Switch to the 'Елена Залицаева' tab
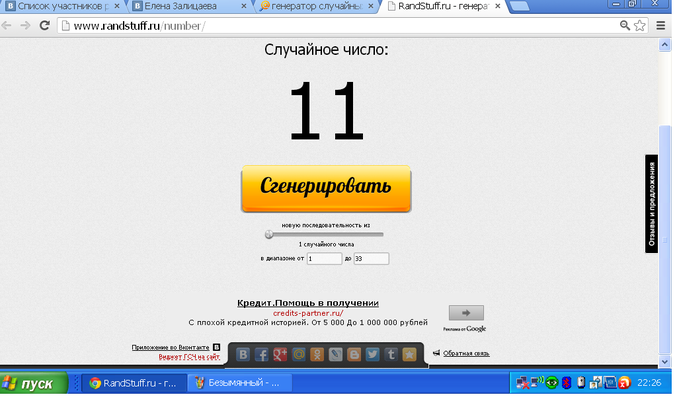677x405 pixels. 180,7
